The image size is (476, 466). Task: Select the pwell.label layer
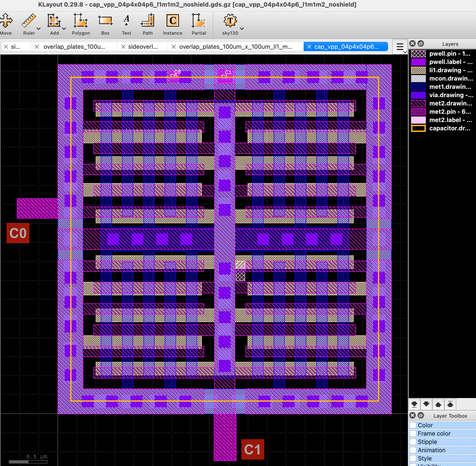(442, 62)
